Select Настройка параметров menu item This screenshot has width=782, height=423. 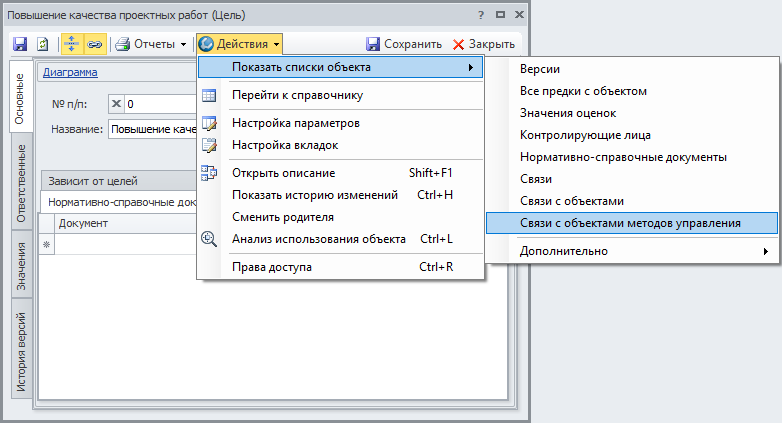(x=295, y=123)
